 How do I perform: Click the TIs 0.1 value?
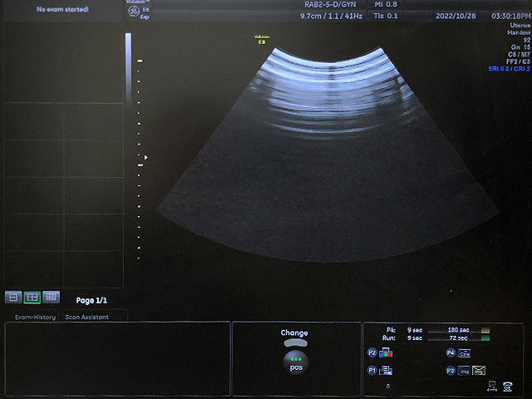(x=386, y=16)
